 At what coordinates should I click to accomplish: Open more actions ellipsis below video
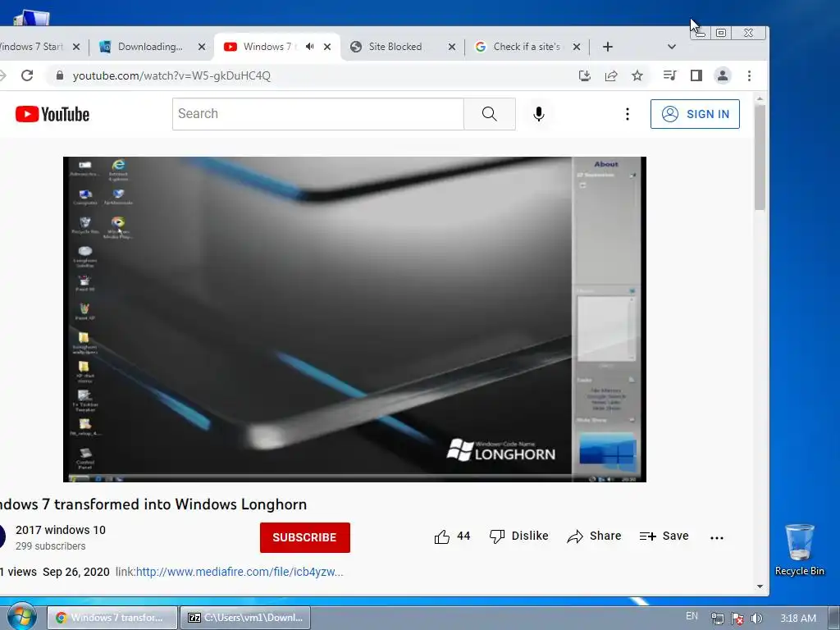click(717, 538)
